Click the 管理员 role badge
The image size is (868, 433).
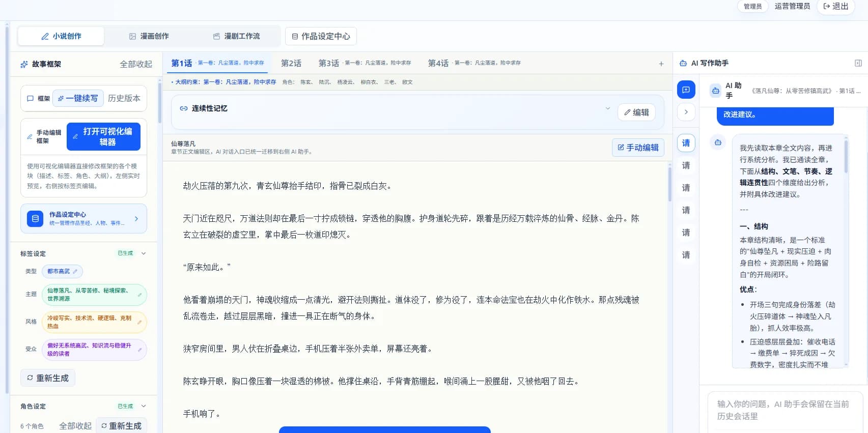click(x=752, y=7)
